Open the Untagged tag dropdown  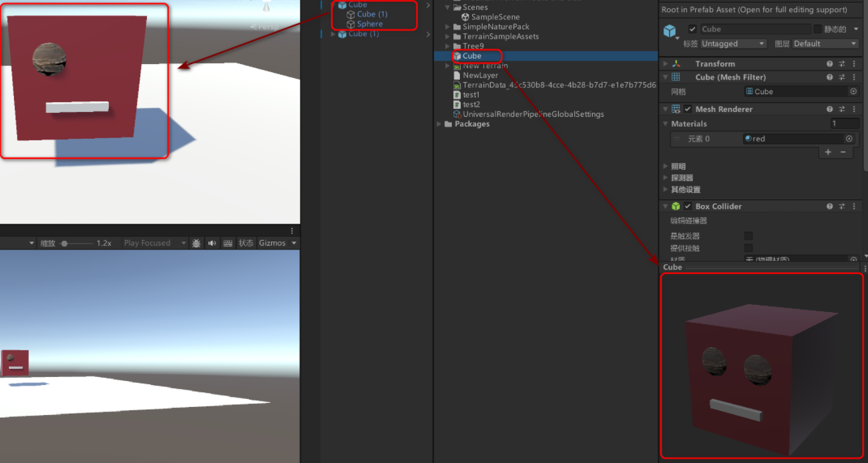tap(734, 43)
